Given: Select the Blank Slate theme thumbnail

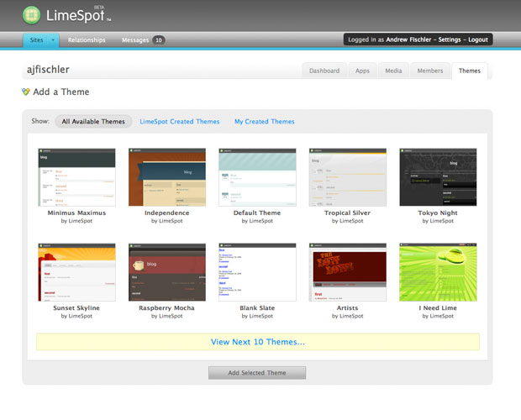Looking at the screenshot, I should [257, 272].
